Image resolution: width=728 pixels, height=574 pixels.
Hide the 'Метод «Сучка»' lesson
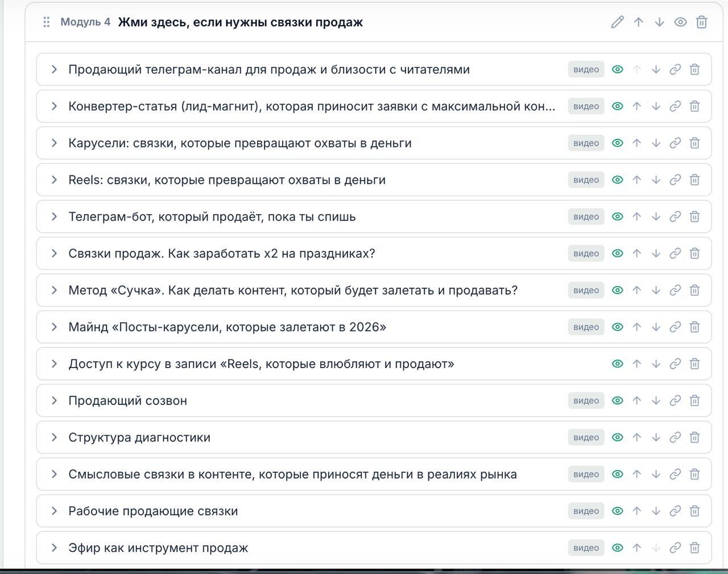(x=618, y=290)
